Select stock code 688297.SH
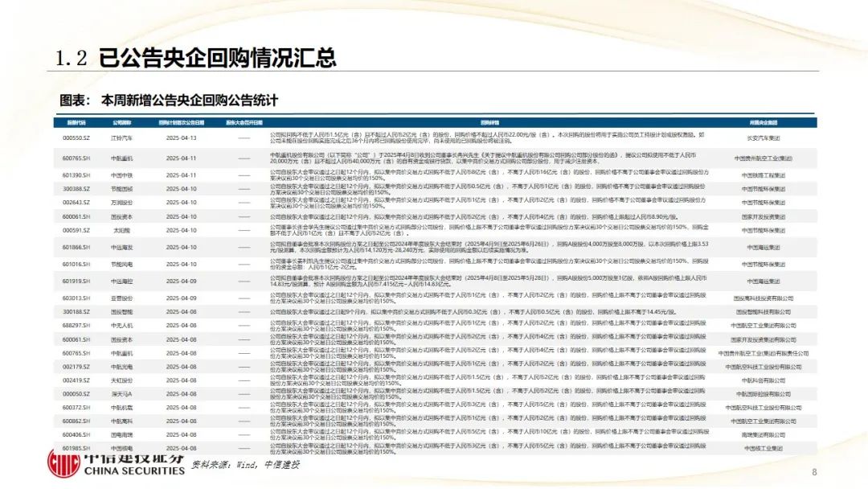Image resolution: width=868 pixels, height=489 pixels. click(76, 326)
